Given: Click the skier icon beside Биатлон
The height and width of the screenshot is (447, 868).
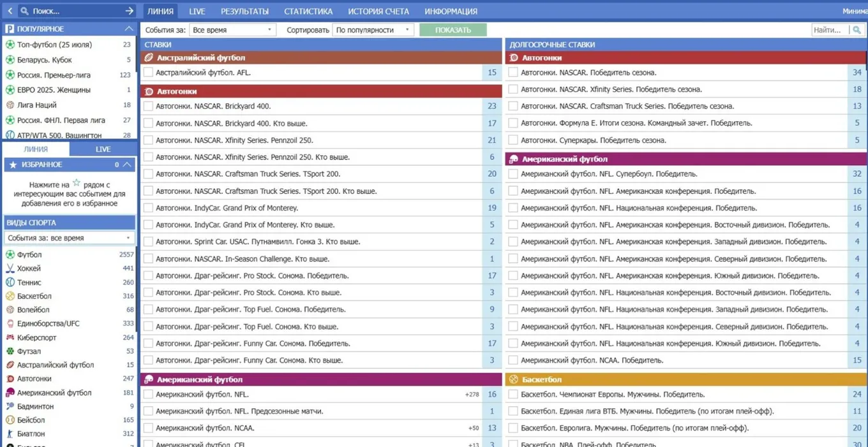Looking at the screenshot, I should 10,434.
